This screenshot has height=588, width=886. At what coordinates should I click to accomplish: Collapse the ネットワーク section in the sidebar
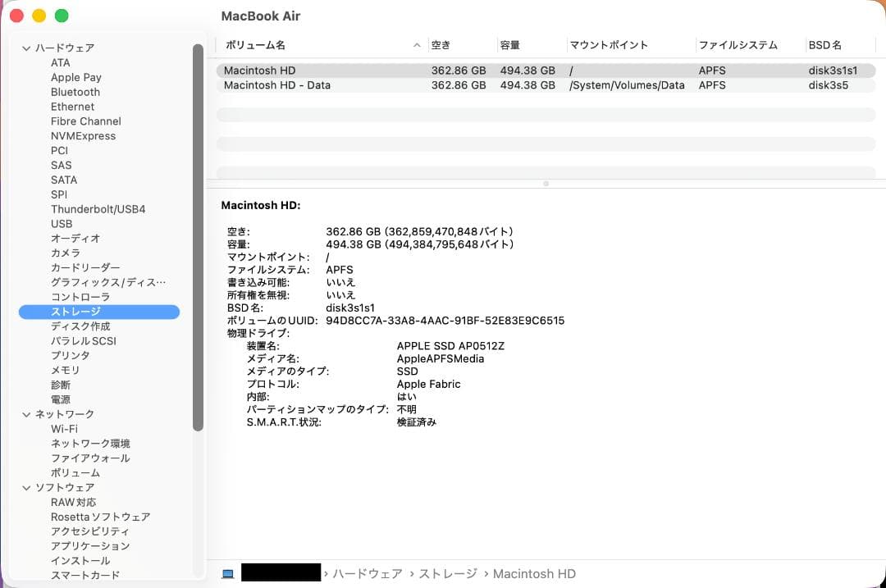pos(27,414)
